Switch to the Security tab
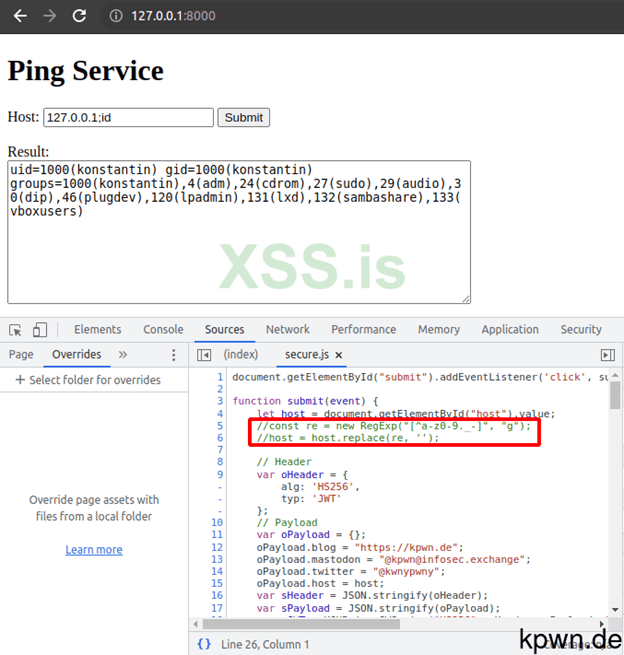The width and height of the screenshot is (624, 655). pyautogui.click(x=581, y=330)
